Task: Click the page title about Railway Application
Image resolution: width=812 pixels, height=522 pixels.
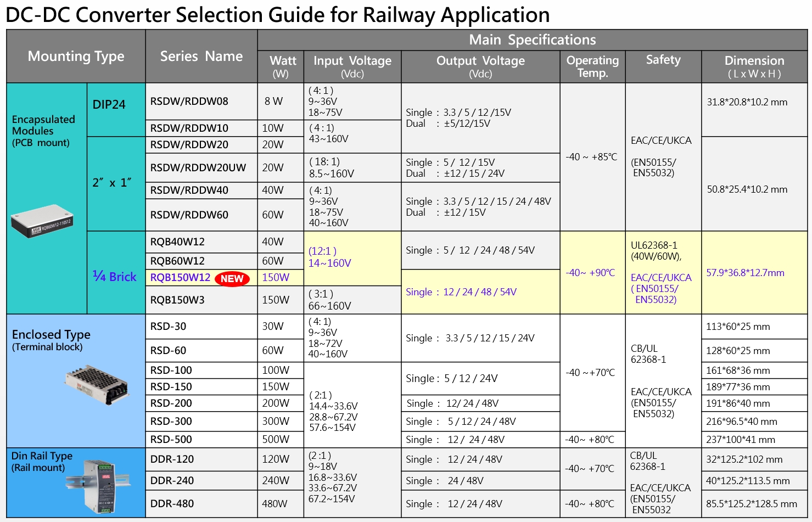Action: (278, 15)
